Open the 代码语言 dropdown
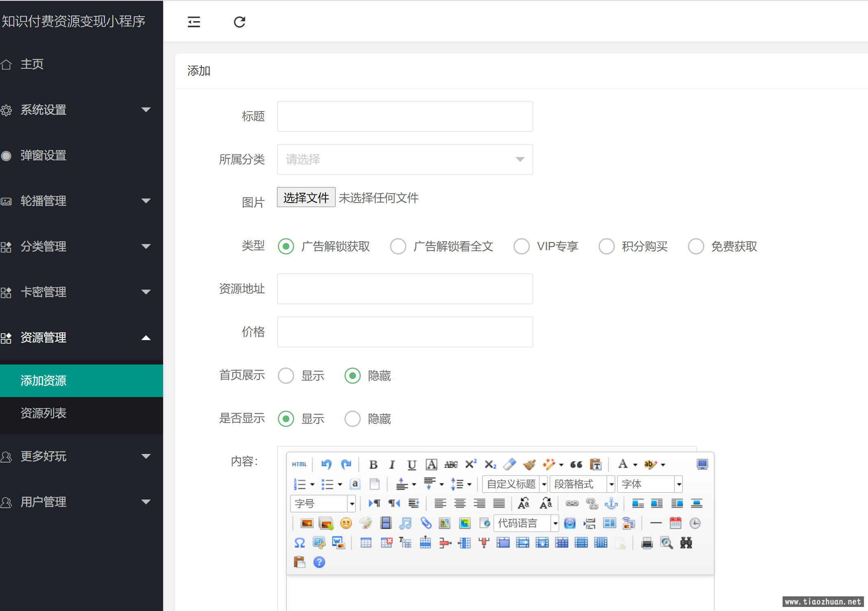This screenshot has width=868, height=611. pos(526,523)
